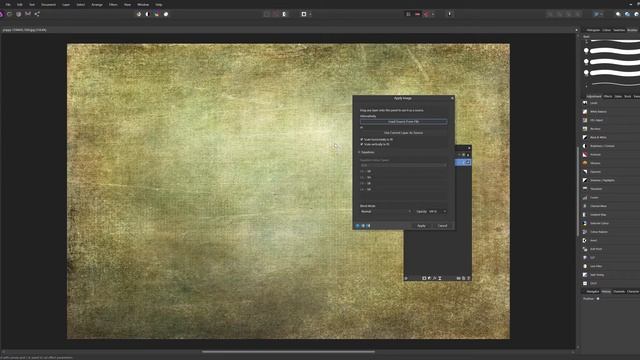The height and width of the screenshot is (360, 640).
Task: Click the Lens Filter adjustment icon
Action: tap(585, 266)
